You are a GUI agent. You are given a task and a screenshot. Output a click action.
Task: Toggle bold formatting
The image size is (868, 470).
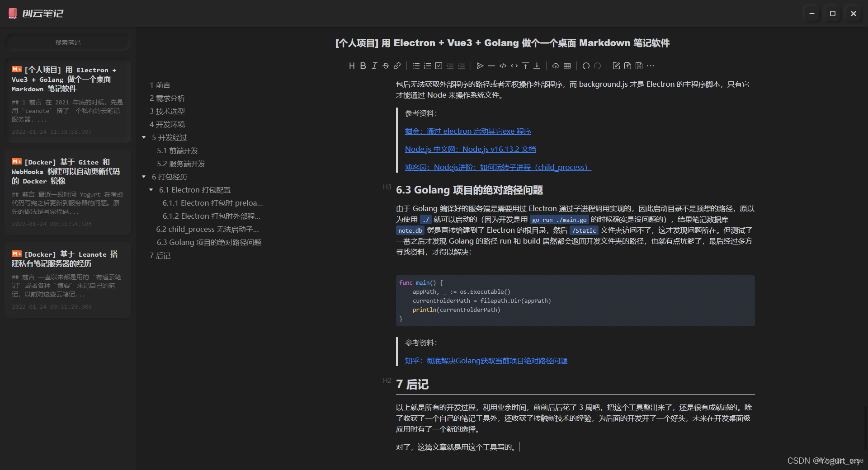point(363,66)
